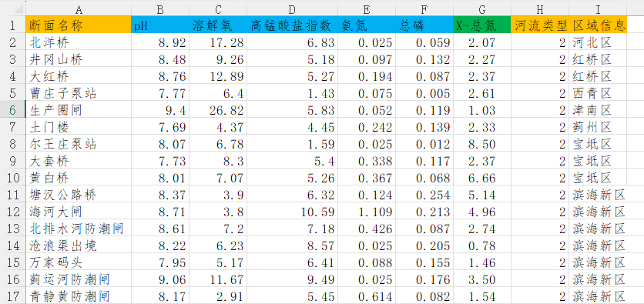Image resolution: width=644 pixels, height=304 pixels.
Task: Select the cell 大红桥
Action: [x=79, y=76]
